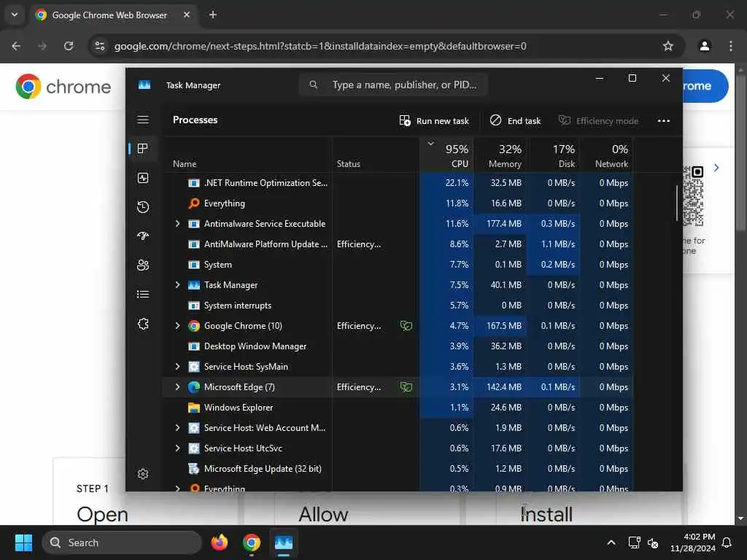Image resolution: width=747 pixels, height=560 pixels.
Task: Reload the Chrome page
Action: point(69,46)
